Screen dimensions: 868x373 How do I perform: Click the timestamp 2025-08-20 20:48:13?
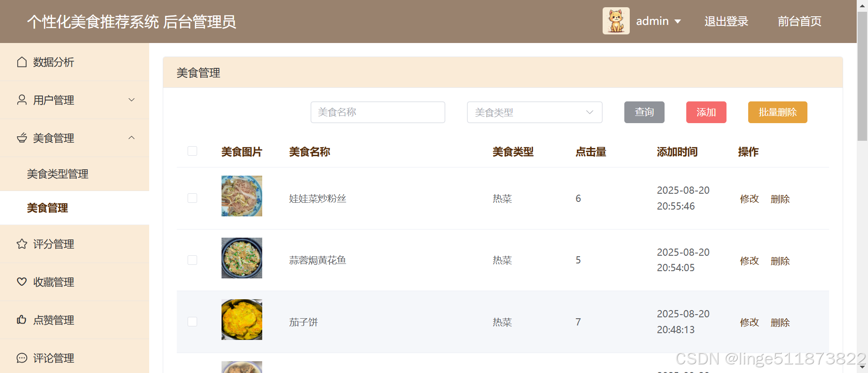[683, 322]
